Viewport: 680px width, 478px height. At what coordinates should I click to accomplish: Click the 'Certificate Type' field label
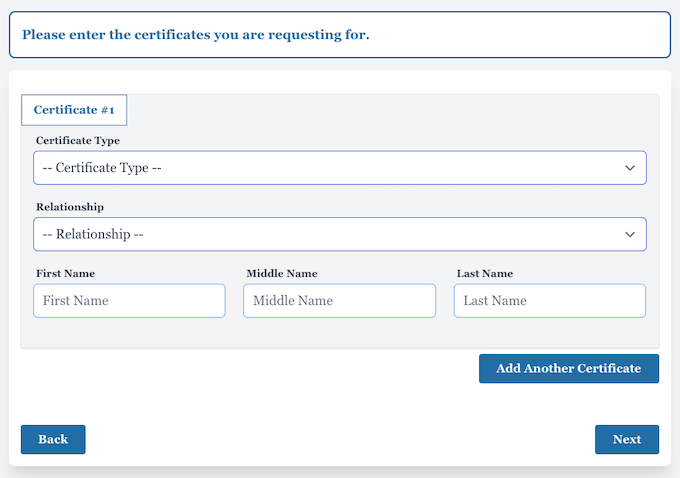point(78,141)
